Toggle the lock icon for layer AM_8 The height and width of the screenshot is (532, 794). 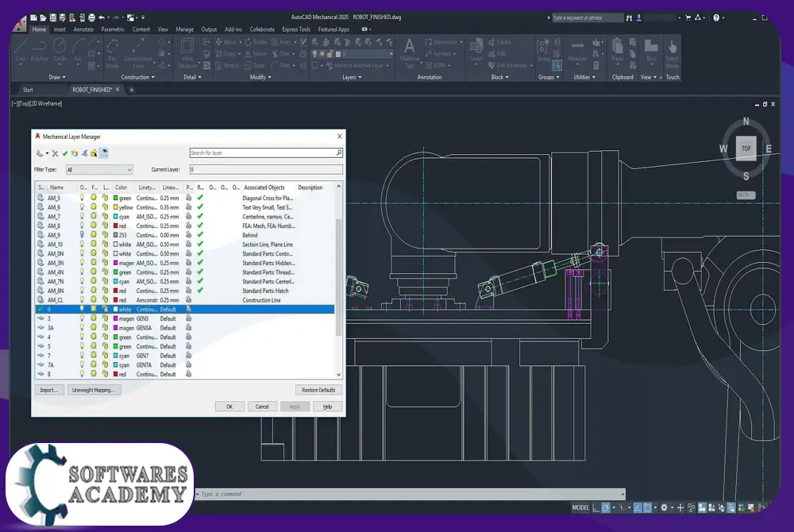(x=106, y=226)
